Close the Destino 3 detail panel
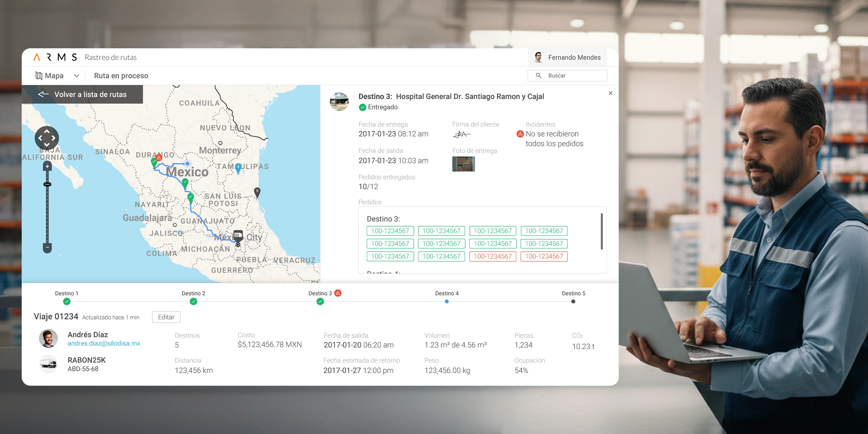 click(610, 93)
